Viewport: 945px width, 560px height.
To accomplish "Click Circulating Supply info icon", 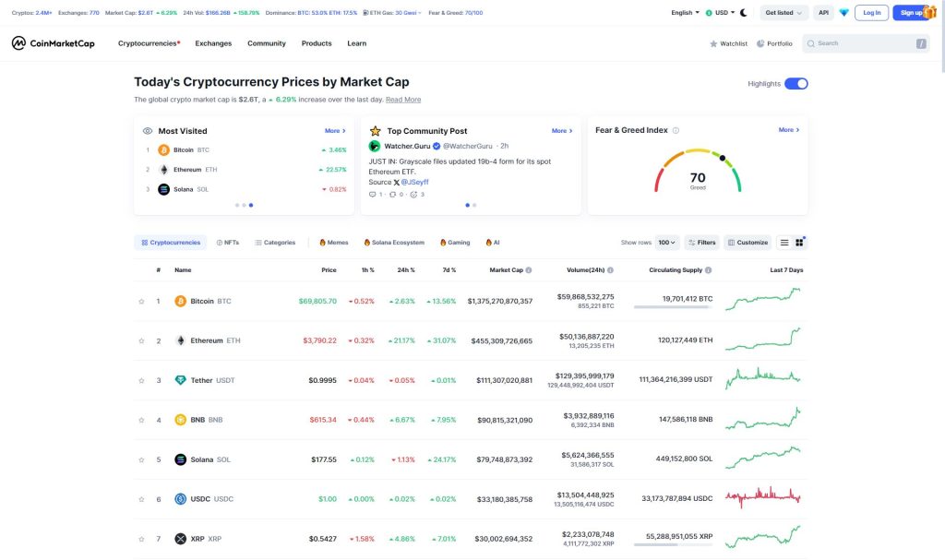I will (708, 270).
